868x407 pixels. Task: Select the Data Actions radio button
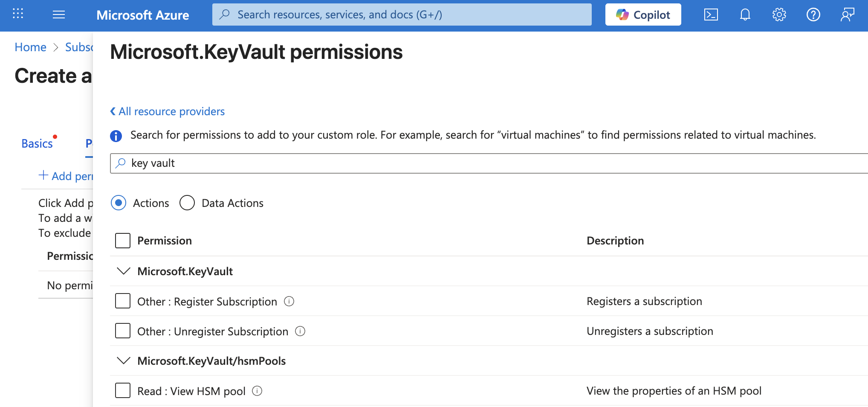[x=187, y=203]
